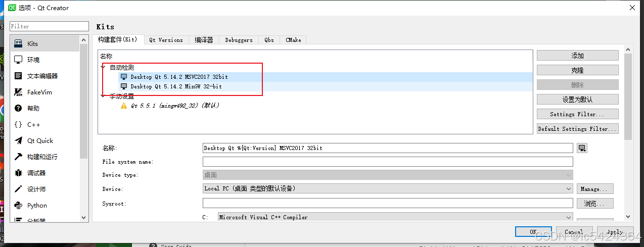Click the 浏览 browse button for Sysroot
Image resolution: width=644 pixels, height=247 pixels.
[595, 204]
